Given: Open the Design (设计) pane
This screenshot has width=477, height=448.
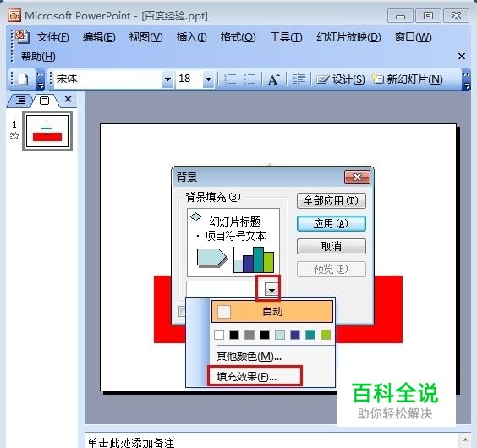Looking at the screenshot, I should pos(340,79).
